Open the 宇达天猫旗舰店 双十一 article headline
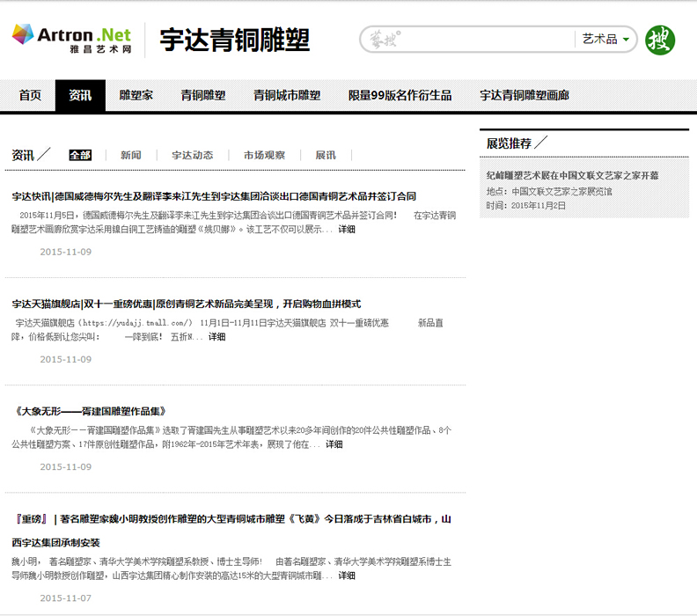This screenshot has height=616, width=697. [x=187, y=304]
